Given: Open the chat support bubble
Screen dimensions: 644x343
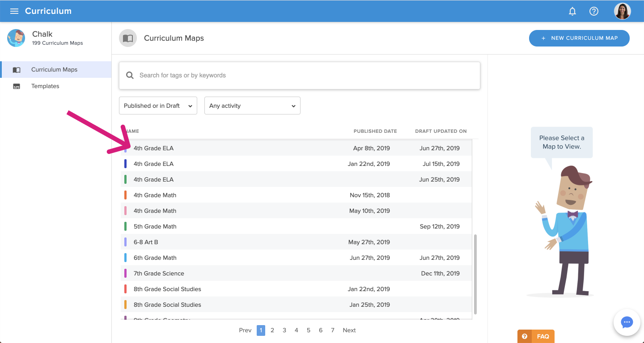Looking at the screenshot, I should tap(627, 322).
